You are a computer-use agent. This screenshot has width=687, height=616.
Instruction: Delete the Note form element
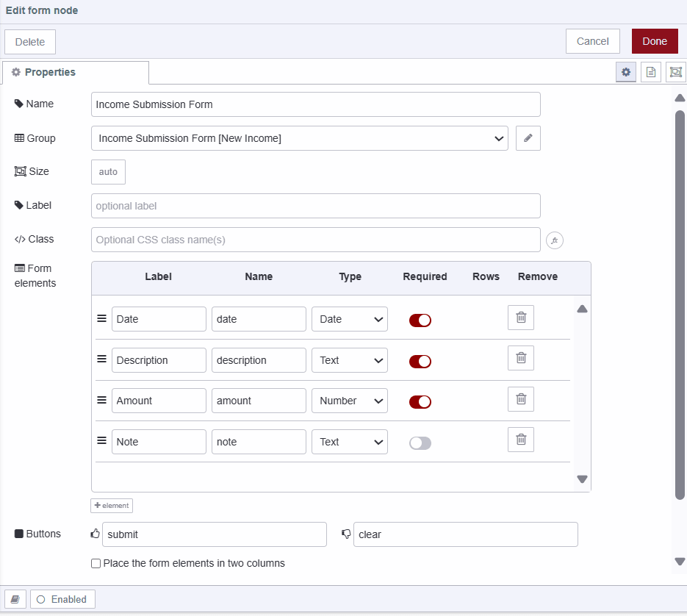[x=521, y=439]
